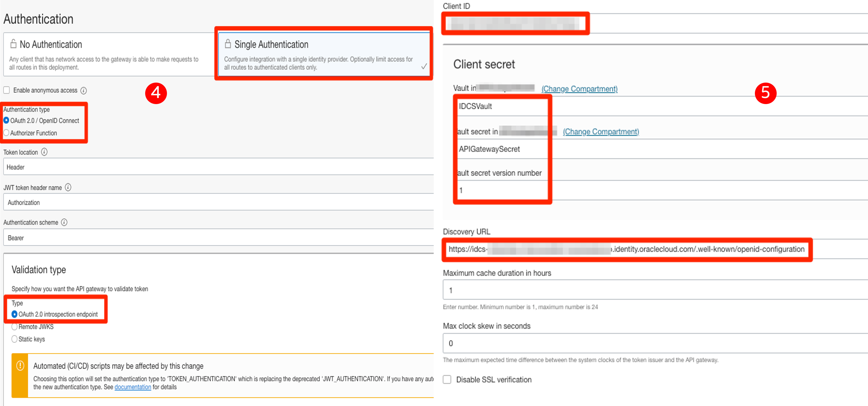Select Static keys validation type
This screenshot has width=868, height=406.
pyautogui.click(x=14, y=339)
